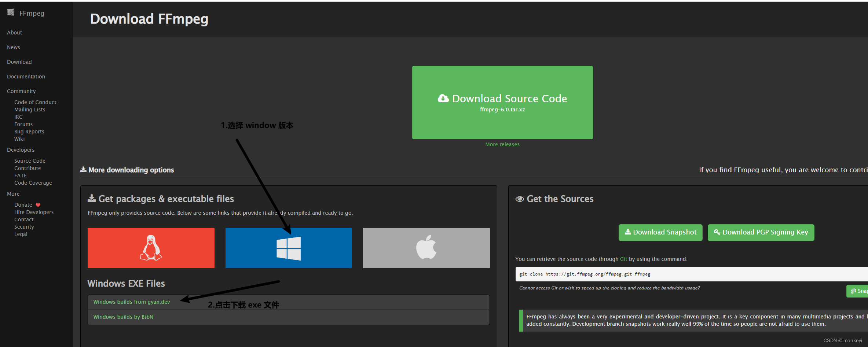Image resolution: width=868 pixels, height=347 pixels.
Task: Open the Donate sidebar link
Action: 23,205
